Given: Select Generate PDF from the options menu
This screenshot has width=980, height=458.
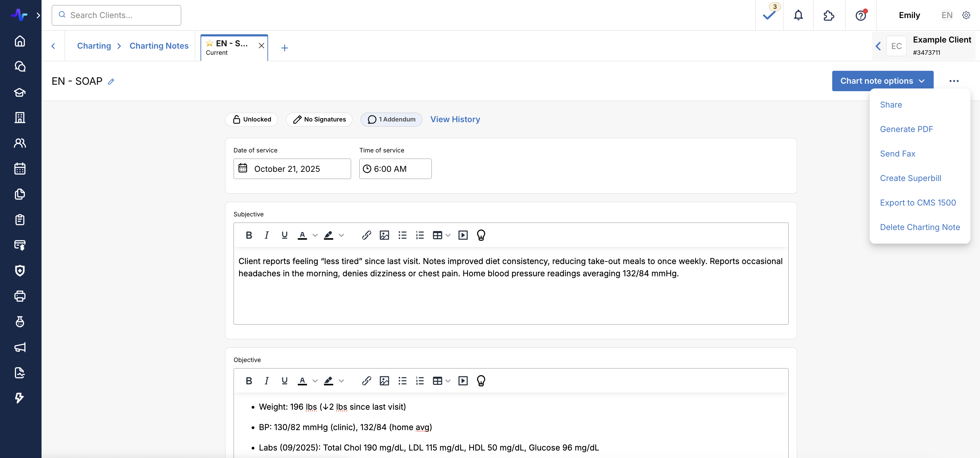Looking at the screenshot, I should click(906, 129).
